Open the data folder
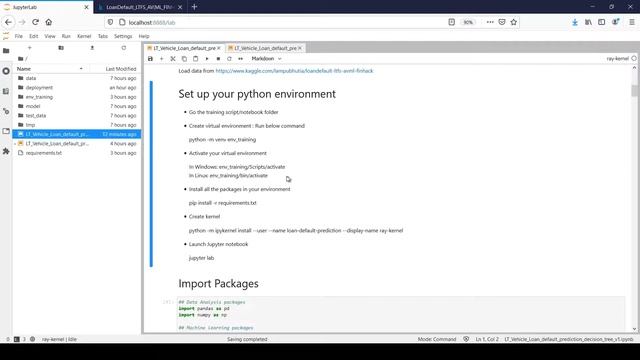Image resolution: width=640 pixels, height=360 pixels. click(x=77, y=78)
